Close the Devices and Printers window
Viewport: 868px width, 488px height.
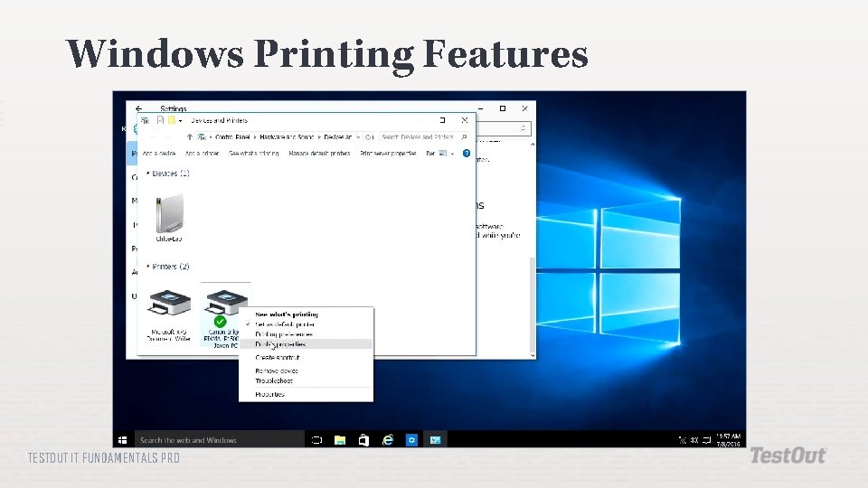point(465,120)
